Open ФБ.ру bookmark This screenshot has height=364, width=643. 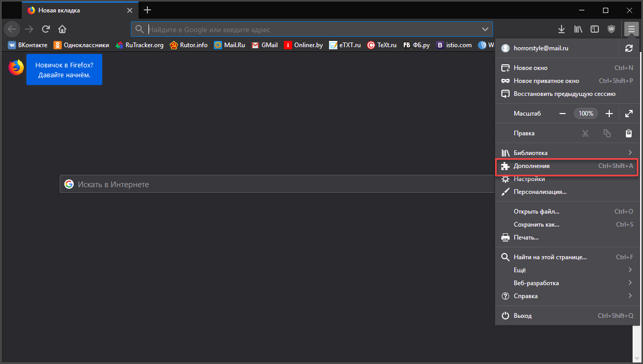tap(417, 45)
